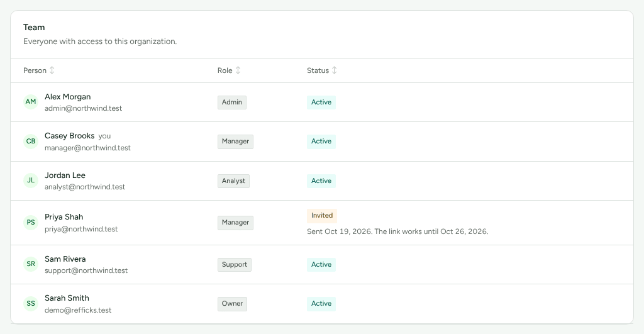
Task: Click the CB avatar for Casey Brooks
Action: point(31,142)
